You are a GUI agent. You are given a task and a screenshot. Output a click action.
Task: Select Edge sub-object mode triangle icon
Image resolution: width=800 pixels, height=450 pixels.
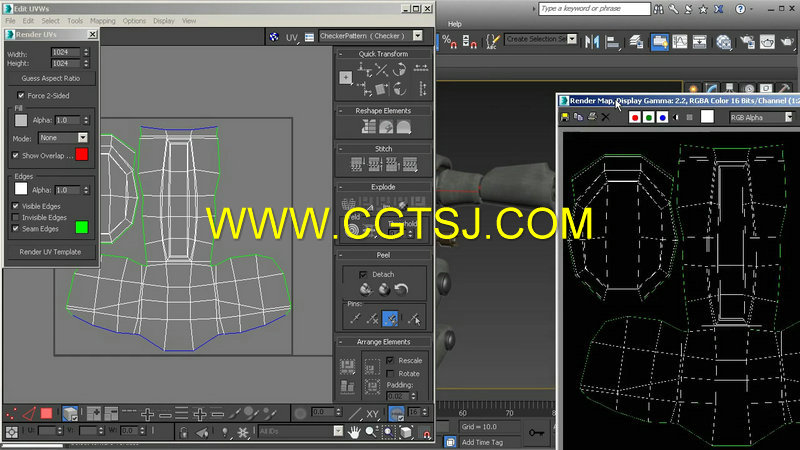tap(29, 413)
